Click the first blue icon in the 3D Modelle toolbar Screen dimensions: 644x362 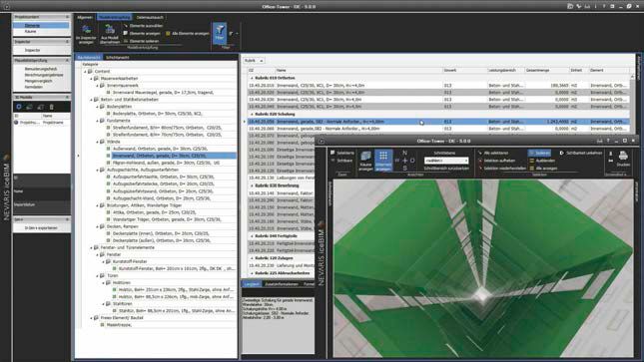(x=19, y=107)
